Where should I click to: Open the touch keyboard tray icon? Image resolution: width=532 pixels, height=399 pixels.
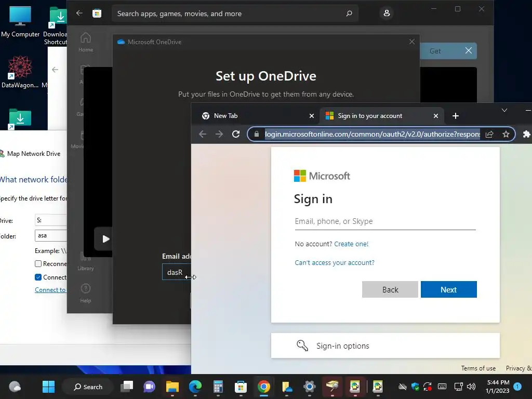click(442, 387)
